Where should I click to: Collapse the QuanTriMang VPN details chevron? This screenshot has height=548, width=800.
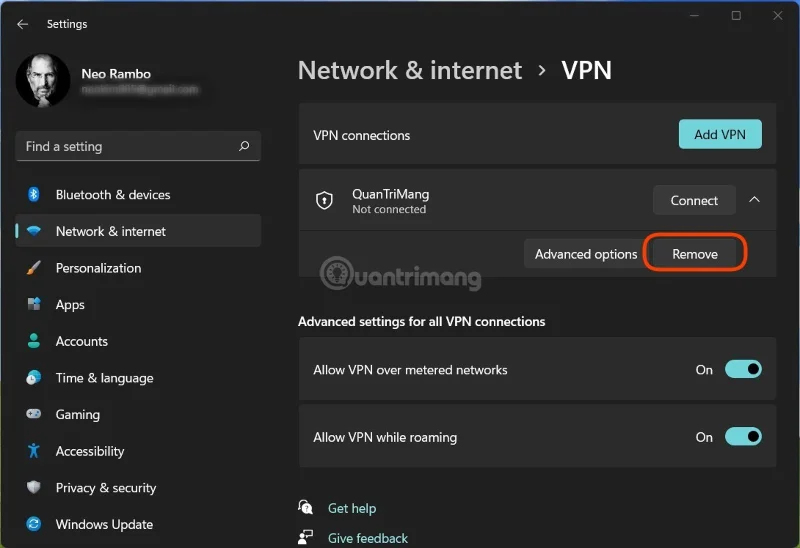pyautogui.click(x=754, y=200)
